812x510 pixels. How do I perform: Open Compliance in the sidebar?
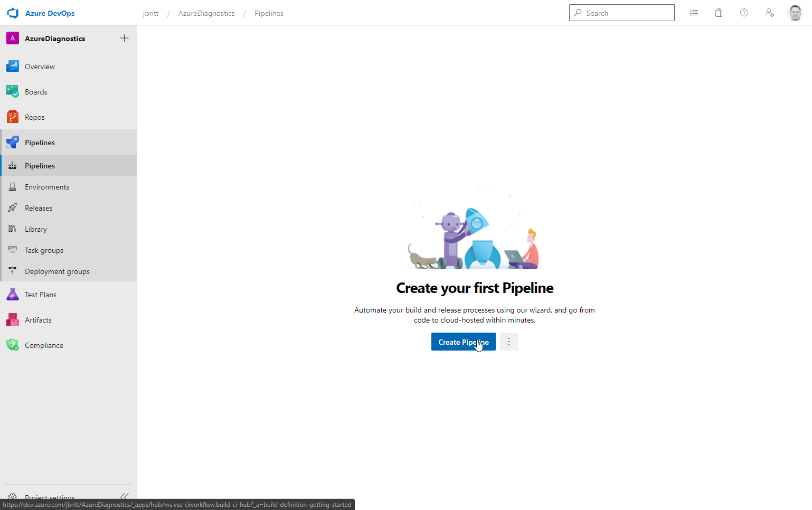(x=69, y=345)
